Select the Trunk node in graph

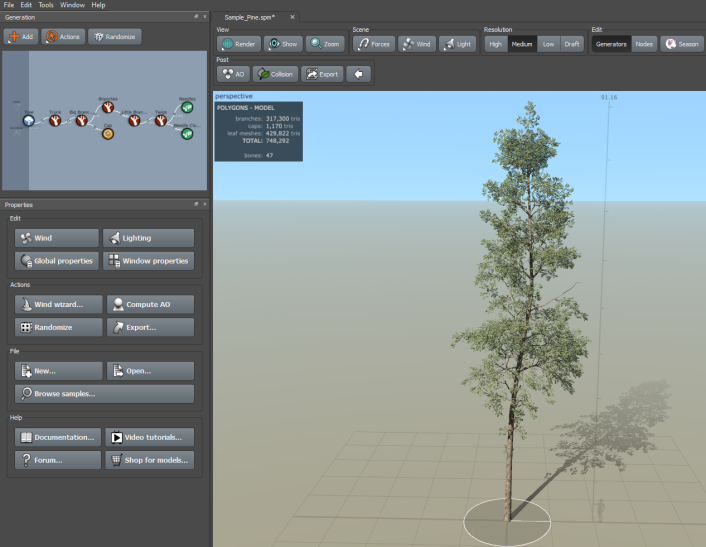55,121
